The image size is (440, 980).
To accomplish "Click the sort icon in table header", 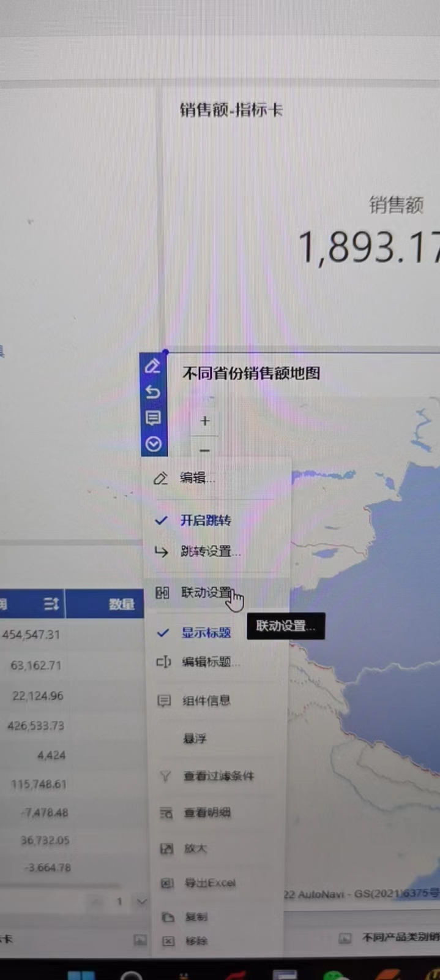I will (x=51, y=604).
